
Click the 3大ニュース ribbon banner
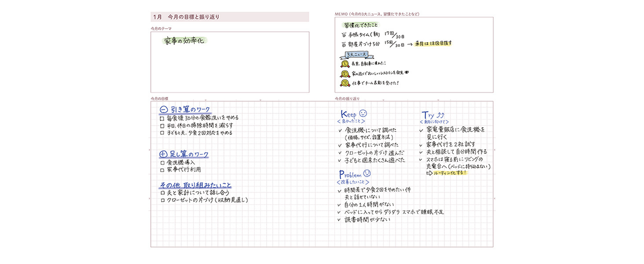point(356,55)
